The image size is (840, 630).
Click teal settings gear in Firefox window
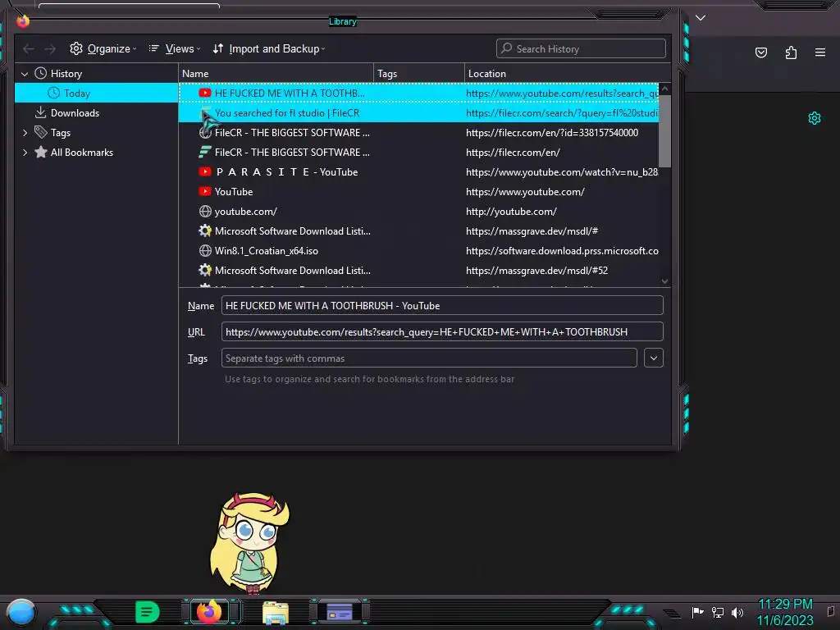pyautogui.click(x=815, y=118)
